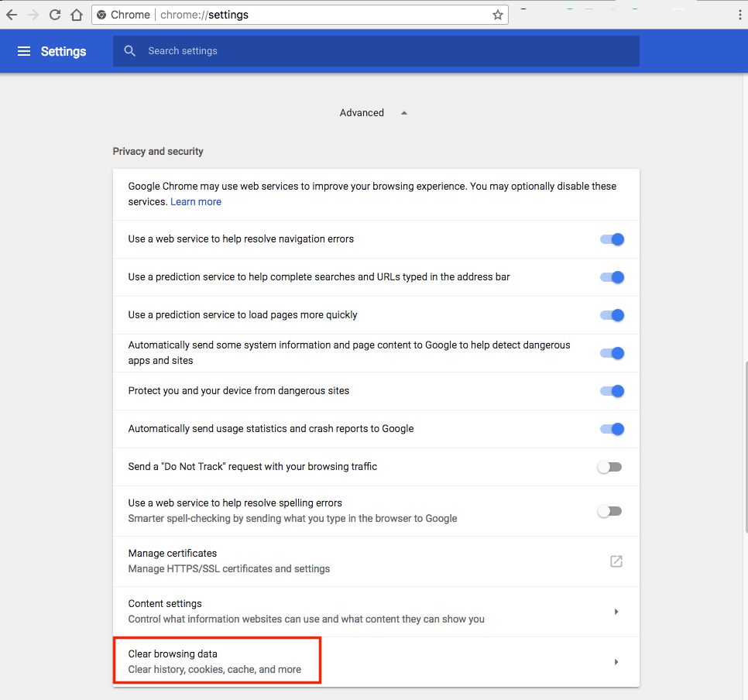Go to the home page icon
This screenshot has height=700, width=748.
click(77, 15)
